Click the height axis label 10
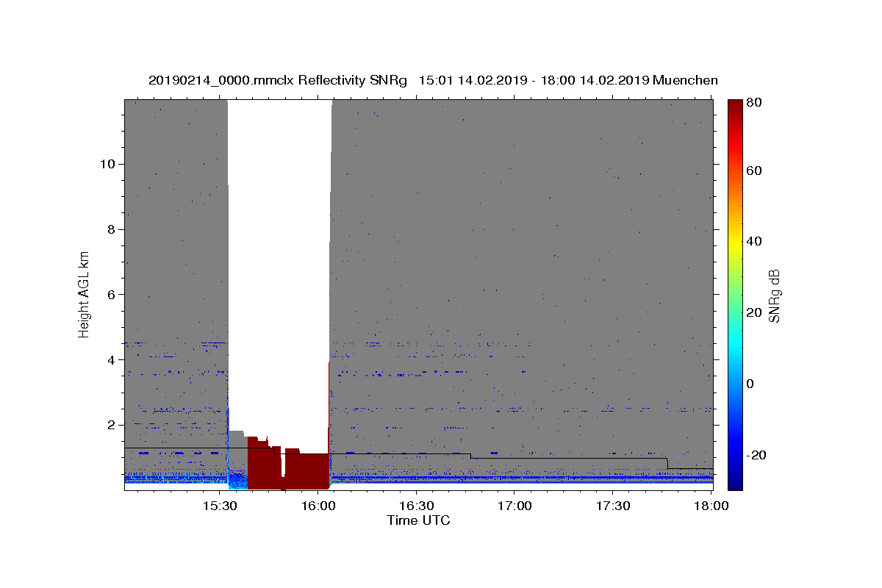This screenshot has height=588, width=882. tap(108, 164)
